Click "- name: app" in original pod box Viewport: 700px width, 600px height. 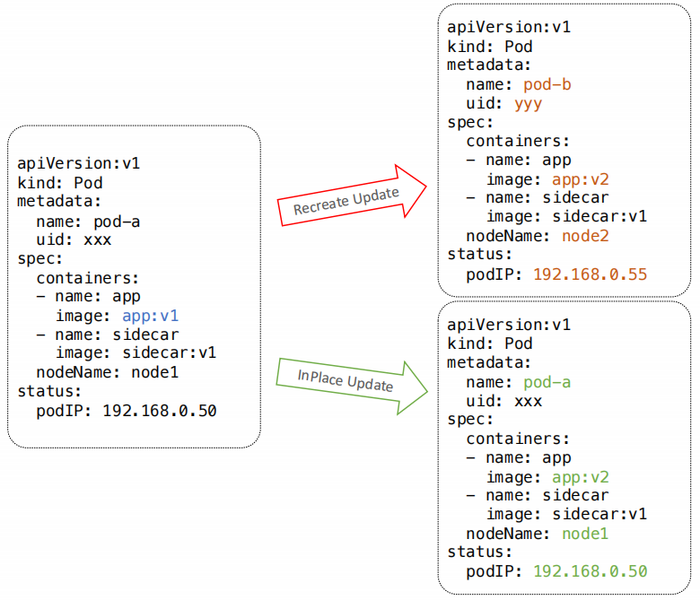[x=89, y=297]
